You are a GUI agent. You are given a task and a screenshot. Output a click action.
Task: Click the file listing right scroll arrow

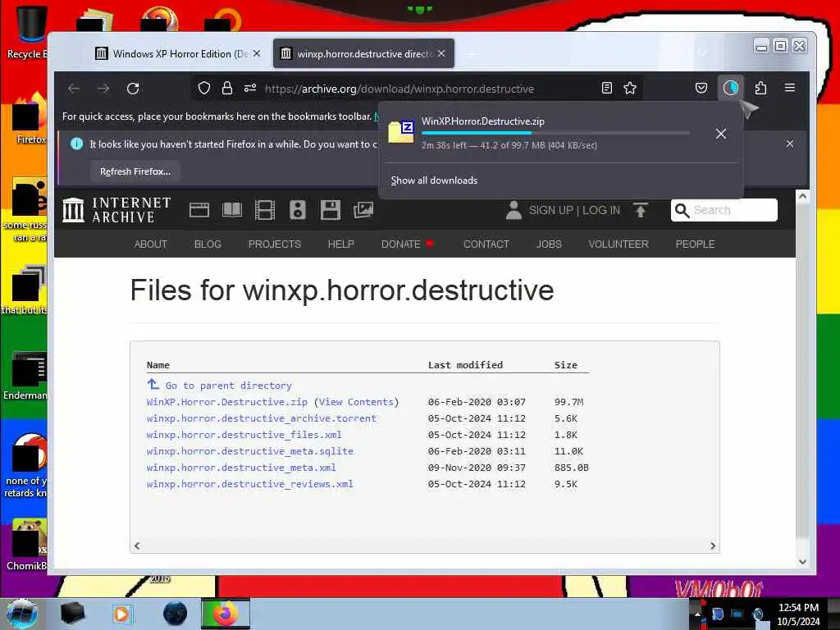point(713,546)
